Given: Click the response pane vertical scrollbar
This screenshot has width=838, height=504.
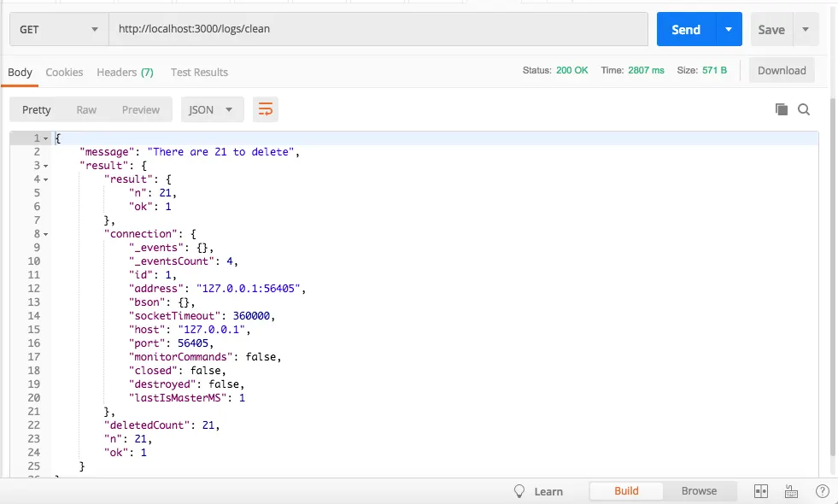Looking at the screenshot, I should 834,278.
